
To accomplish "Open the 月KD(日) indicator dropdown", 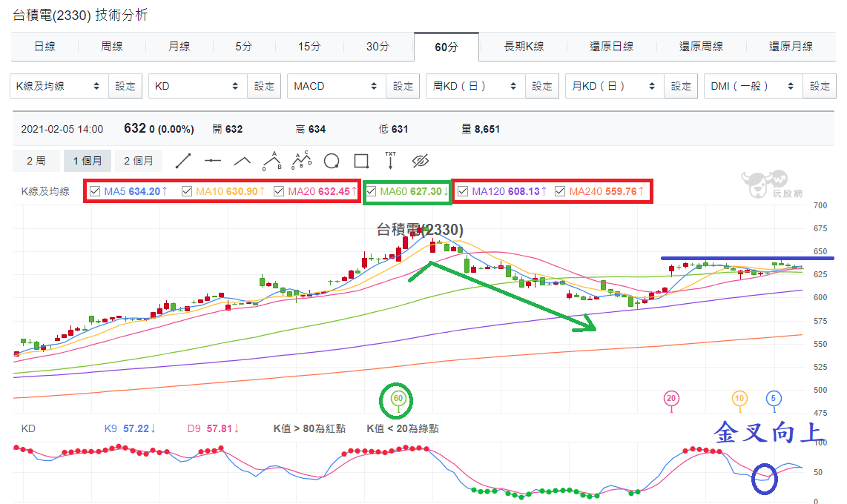I will 615,86.
